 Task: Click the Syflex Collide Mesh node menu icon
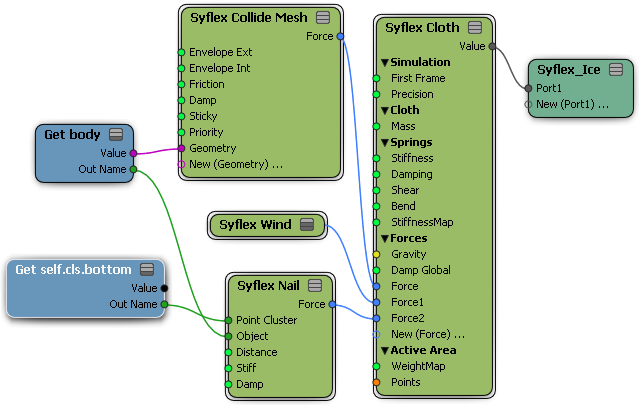tap(323, 18)
